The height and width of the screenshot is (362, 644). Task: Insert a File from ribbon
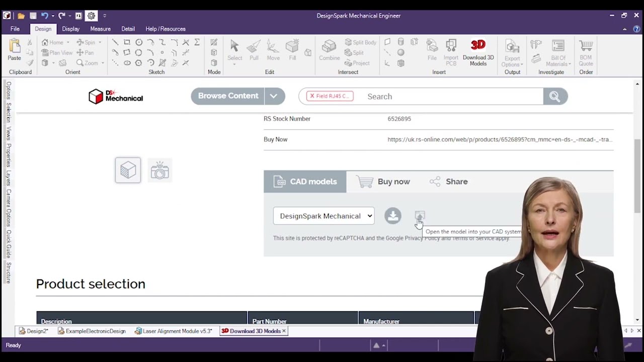[x=432, y=50]
